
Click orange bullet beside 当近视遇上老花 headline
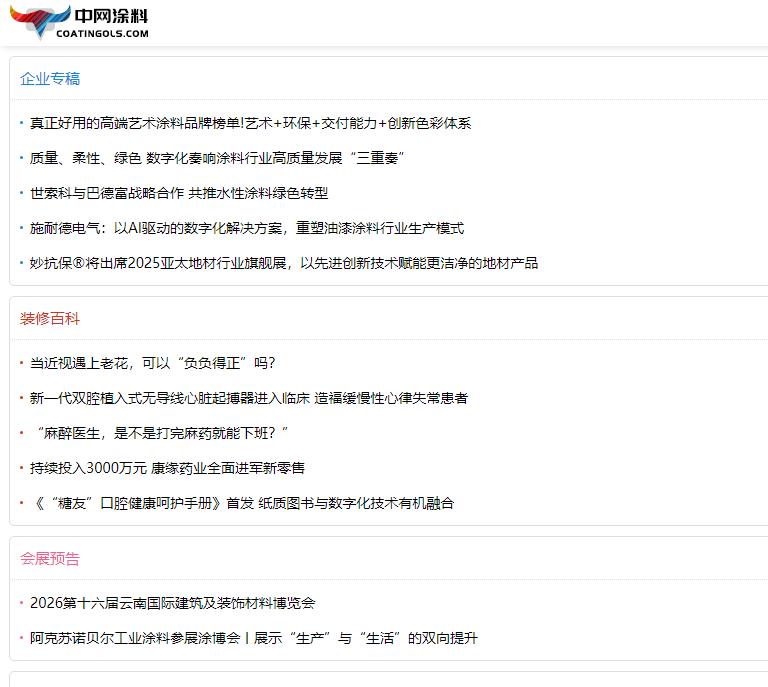pos(21,363)
